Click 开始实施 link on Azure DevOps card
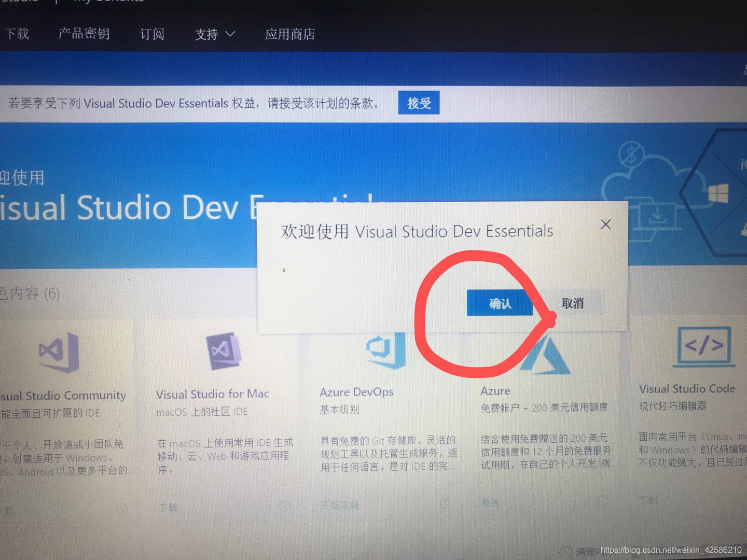 click(340, 505)
